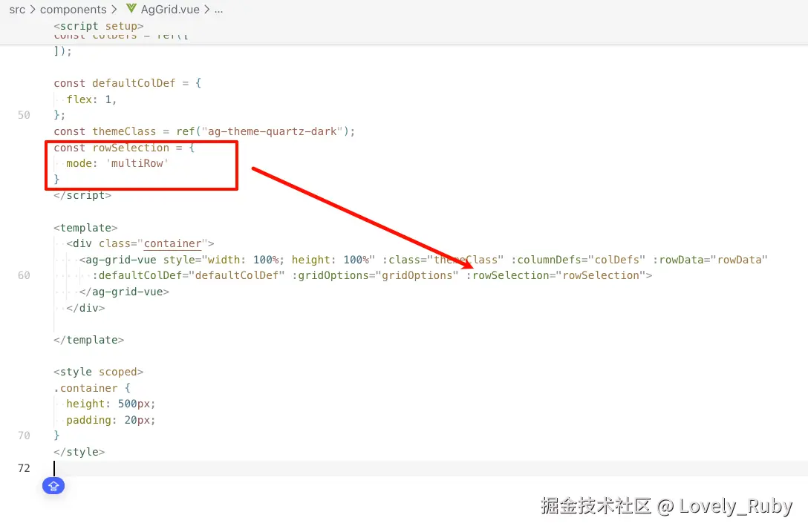
Task: Open the AgGrid.vue breadcrumb segment
Action: coord(170,9)
